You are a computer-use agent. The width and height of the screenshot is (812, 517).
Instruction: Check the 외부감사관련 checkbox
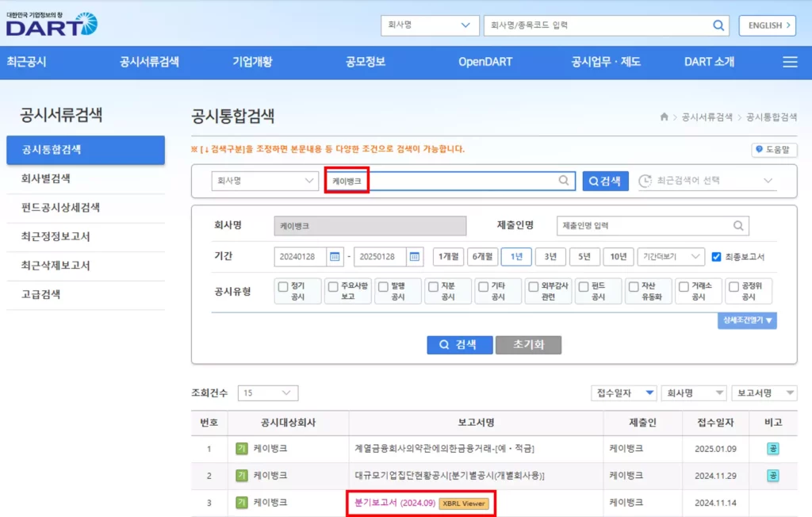click(534, 286)
